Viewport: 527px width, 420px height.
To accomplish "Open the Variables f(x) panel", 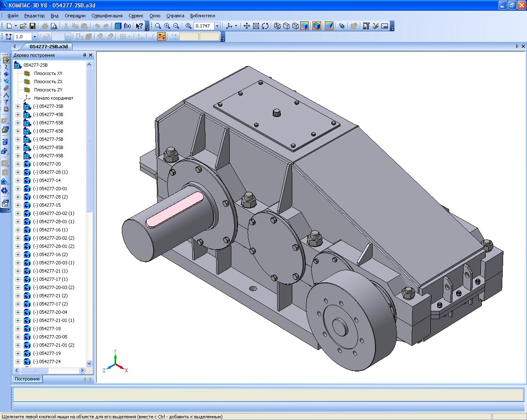I will pyautogui.click(x=127, y=26).
